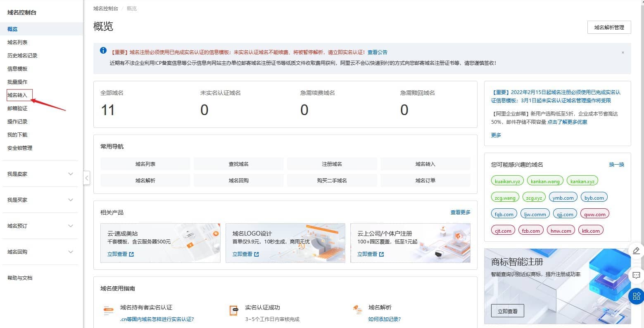The width and height of the screenshot is (644, 328).
Task: Expand the 域名预订 sidebar section
Action: pyautogui.click(x=70, y=226)
